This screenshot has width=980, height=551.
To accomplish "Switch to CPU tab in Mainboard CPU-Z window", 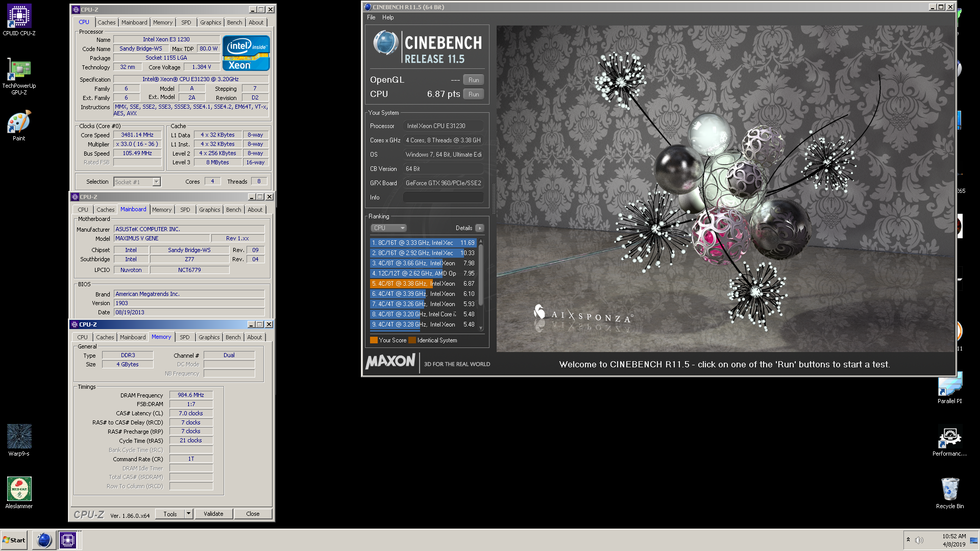I will tap(83, 210).
